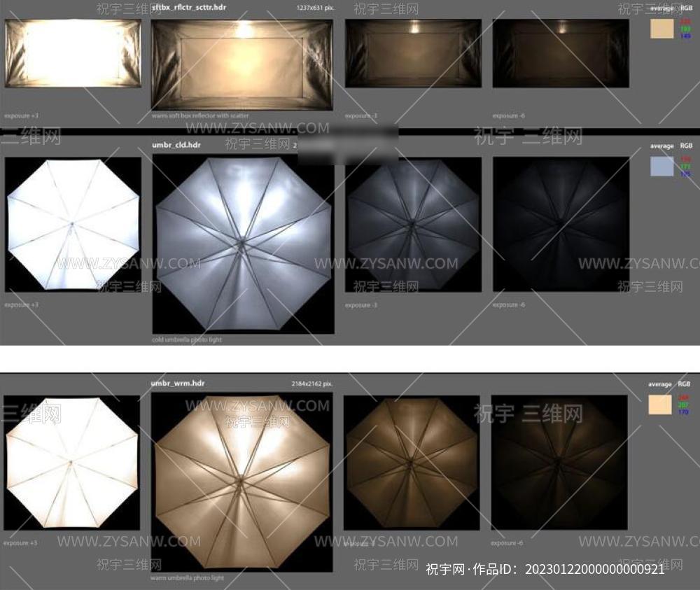Click the blue average swatch for umbr_cld.hdr

661,166
